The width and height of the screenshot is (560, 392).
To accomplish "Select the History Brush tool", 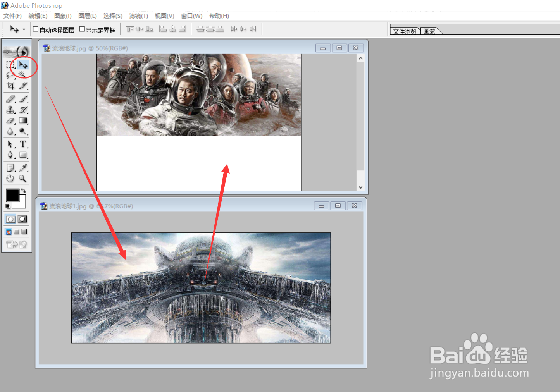I will (23, 110).
